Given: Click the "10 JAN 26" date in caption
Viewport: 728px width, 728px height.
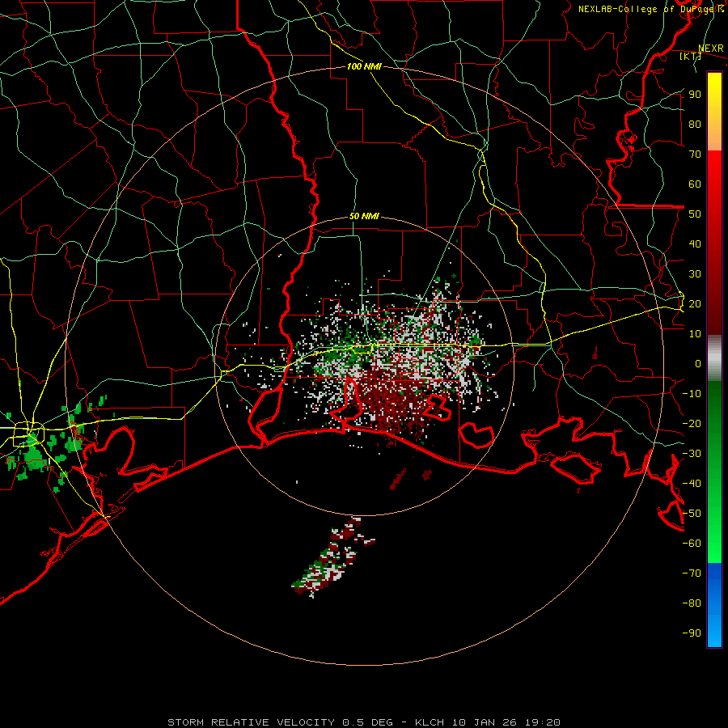Looking at the screenshot, I should tap(485, 722).
